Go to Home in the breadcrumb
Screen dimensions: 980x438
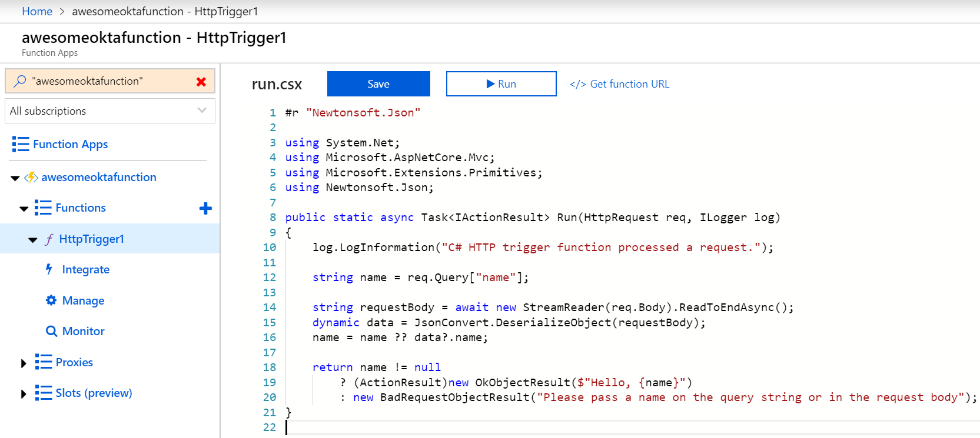tap(37, 11)
